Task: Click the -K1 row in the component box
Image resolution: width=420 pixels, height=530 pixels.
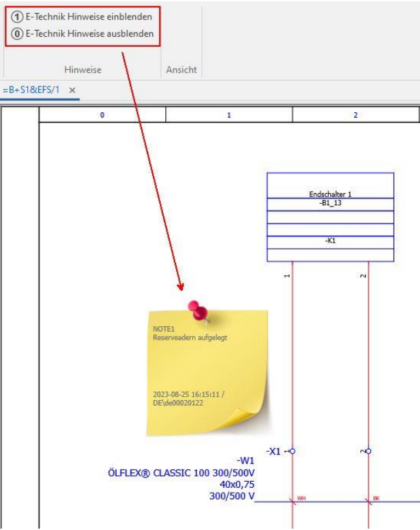Action: [330, 241]
